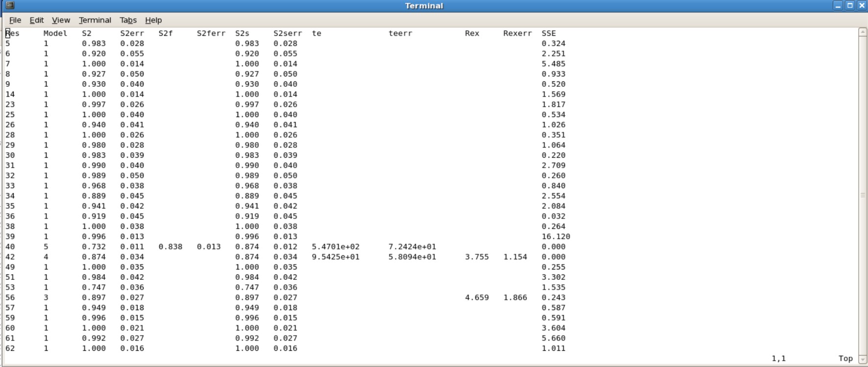This screenshot has width=868, height=367.
Task: Click the SSE value 16.120
Action: 555,237
